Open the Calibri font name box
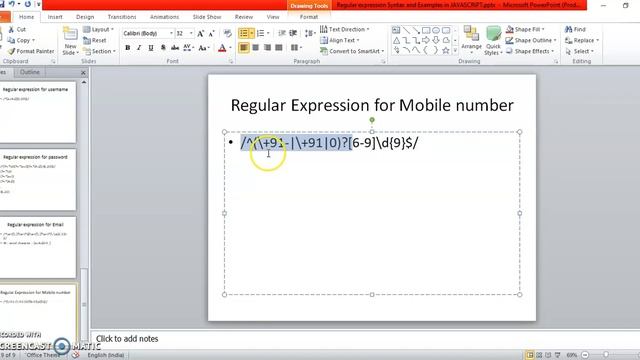 pos(148,33)
